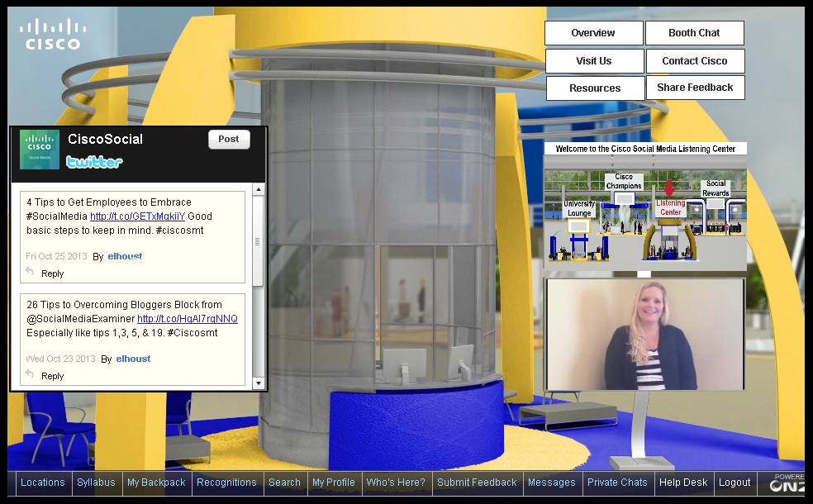Open elhoust profile on the Oct 23 tweet
The width and height of the screenshot is (813, 504).
click(x=133, y=359)
